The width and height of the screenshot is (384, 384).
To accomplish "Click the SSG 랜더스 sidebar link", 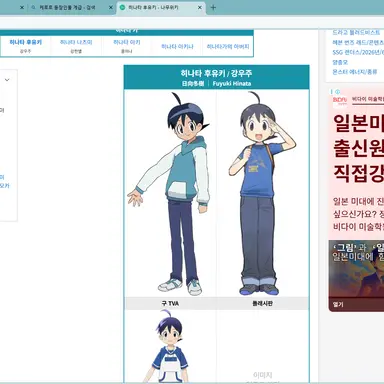I will click(358, 52).
